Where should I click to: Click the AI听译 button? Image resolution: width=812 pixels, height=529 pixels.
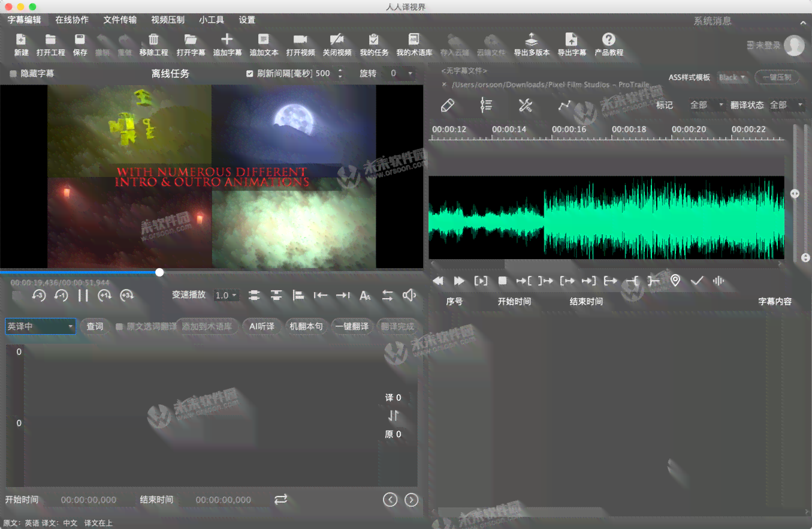(262, 327)
